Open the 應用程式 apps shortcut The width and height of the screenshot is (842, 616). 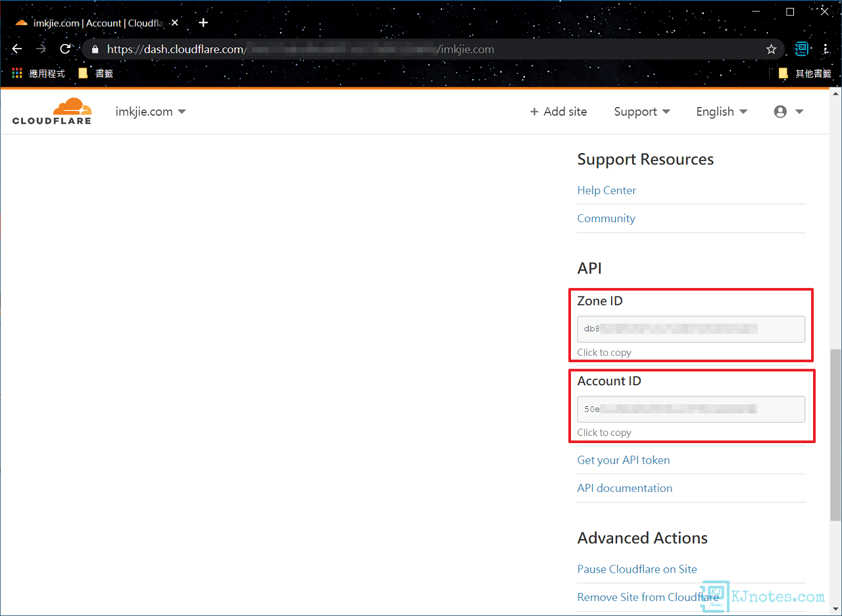click(39, 74)
